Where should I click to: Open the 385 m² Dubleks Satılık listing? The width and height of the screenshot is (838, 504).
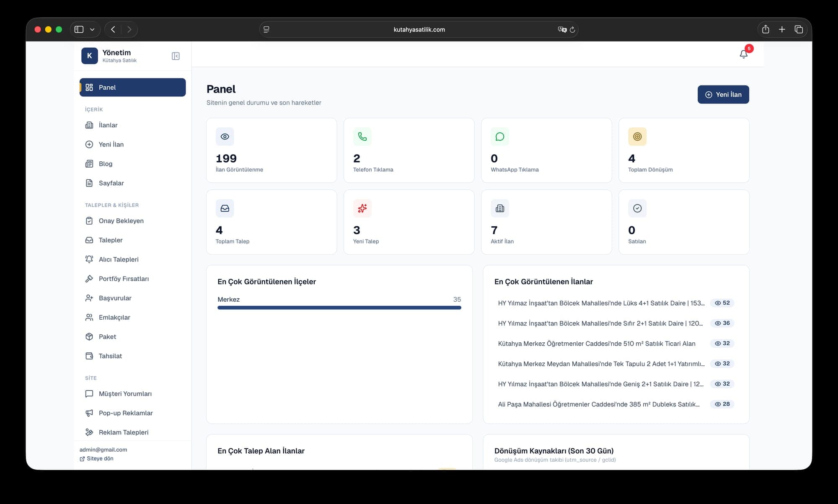tap(598, 404)
